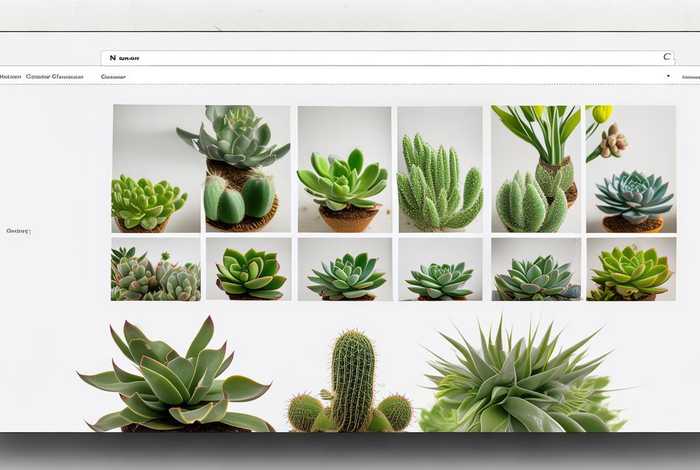
Task: Open the pink-tipped succulent cluster thumbnail
Action: [155, 269]
